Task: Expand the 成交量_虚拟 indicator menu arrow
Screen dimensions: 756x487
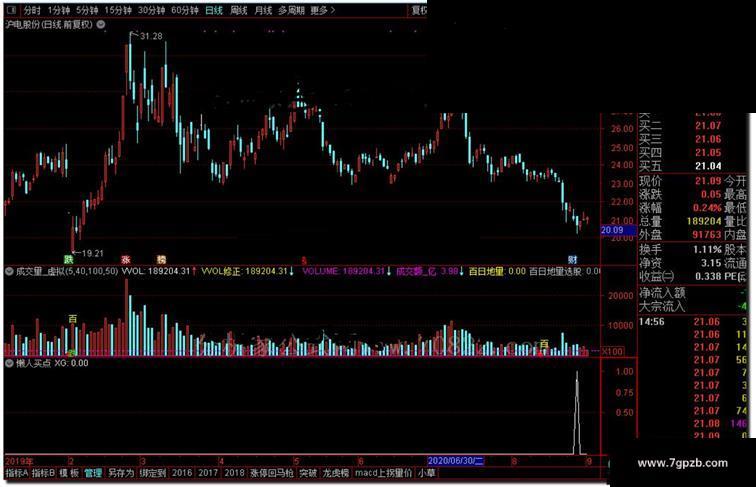Action: click(x=9, y=271)
